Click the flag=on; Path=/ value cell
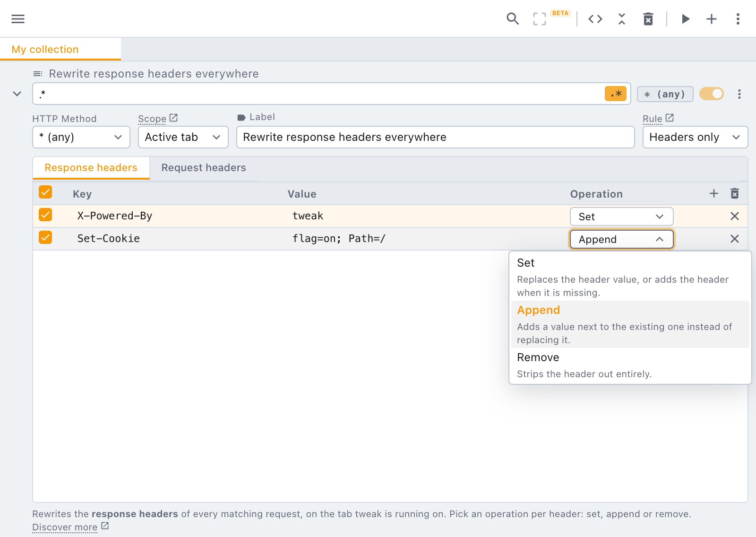The width and height of the screenshot is (756, 537). pos(339,239)
